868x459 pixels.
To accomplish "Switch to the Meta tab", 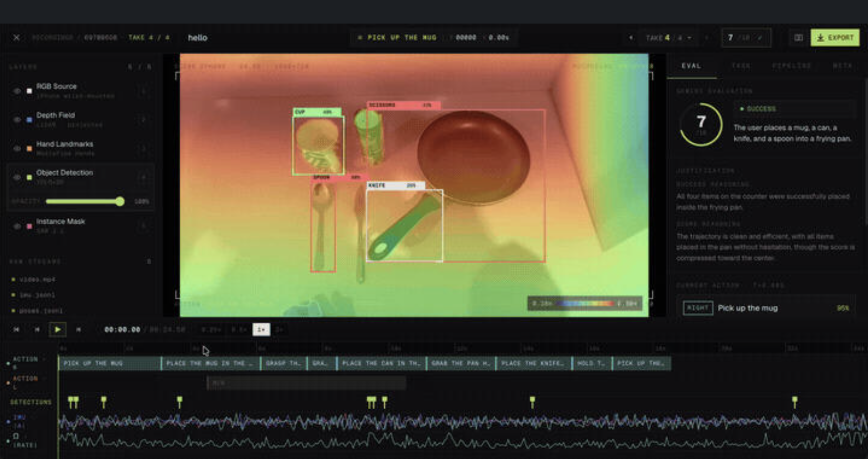I will click(842, 66).
